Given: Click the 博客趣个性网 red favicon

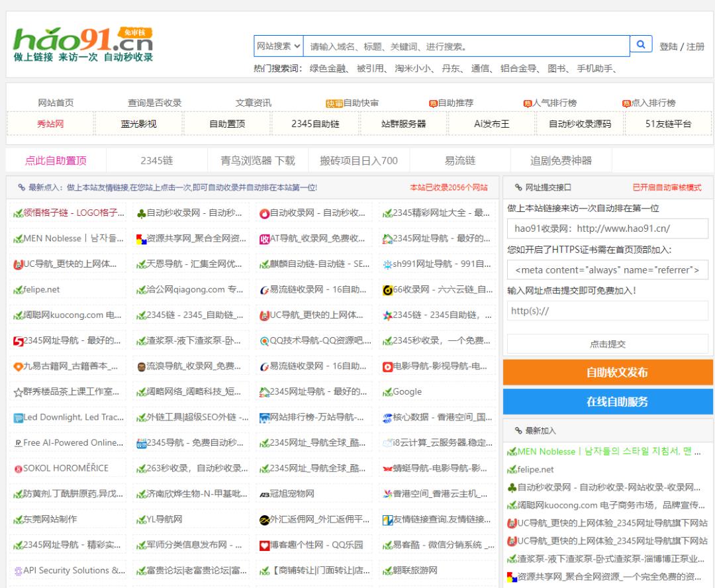Looking at the screenshot, I should pos(264,545).
